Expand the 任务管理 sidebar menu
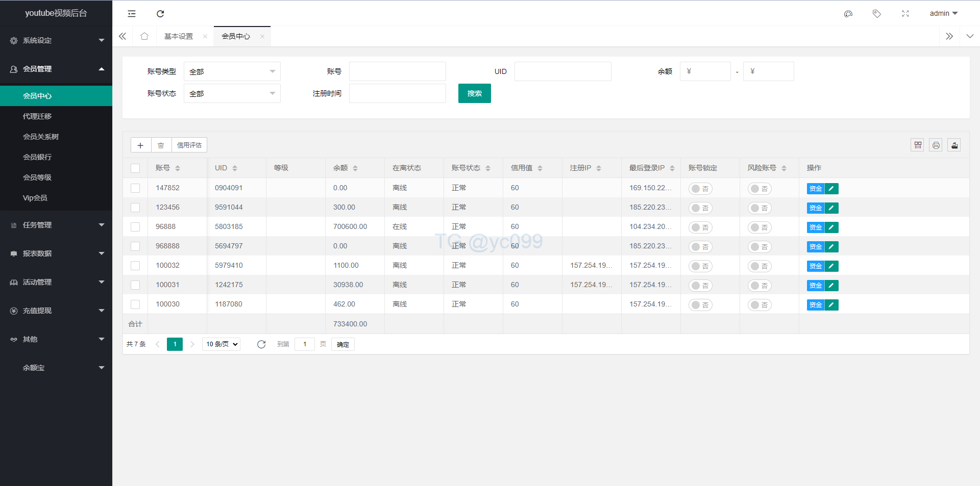This screenshot has height=486, width=980. [x=56, y=225]
